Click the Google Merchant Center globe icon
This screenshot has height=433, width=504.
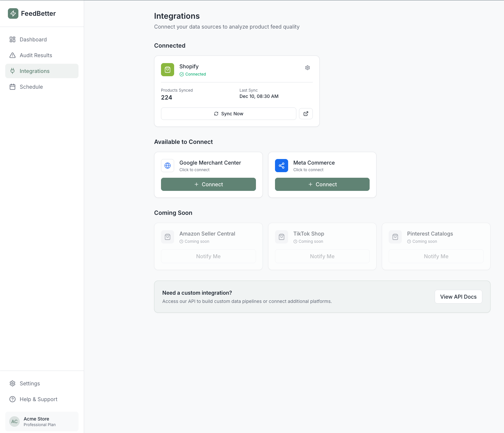click(168, 166)
